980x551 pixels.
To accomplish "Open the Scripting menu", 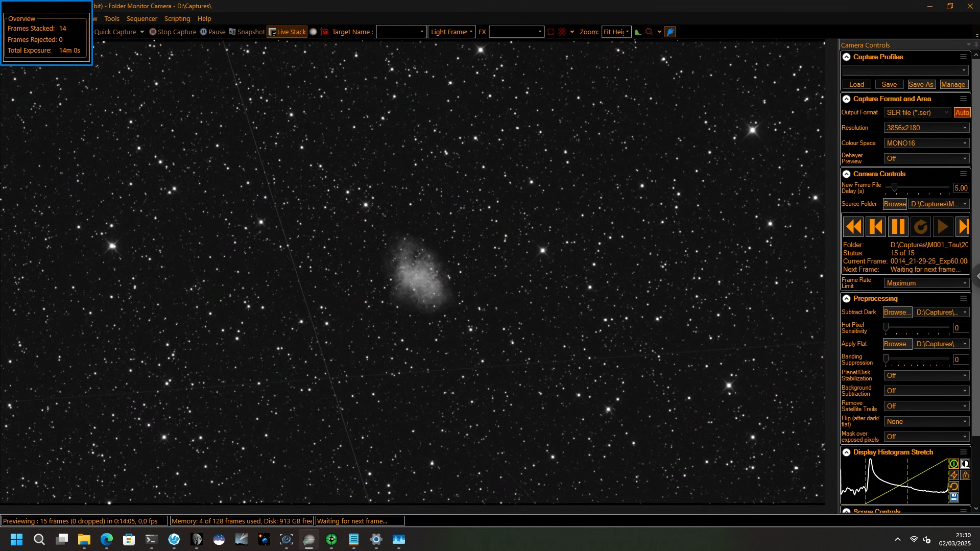I will pos(177,18).
